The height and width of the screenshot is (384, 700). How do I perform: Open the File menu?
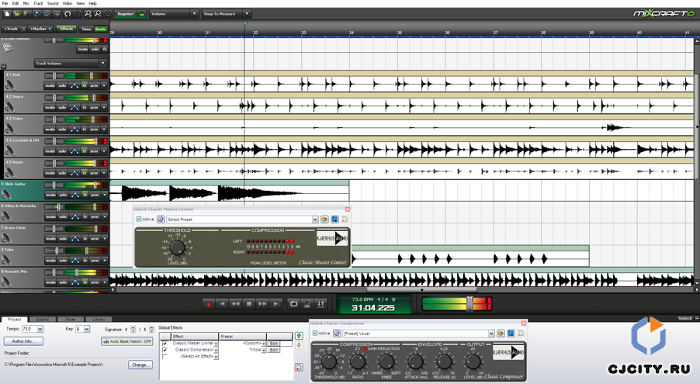point(5,3)
